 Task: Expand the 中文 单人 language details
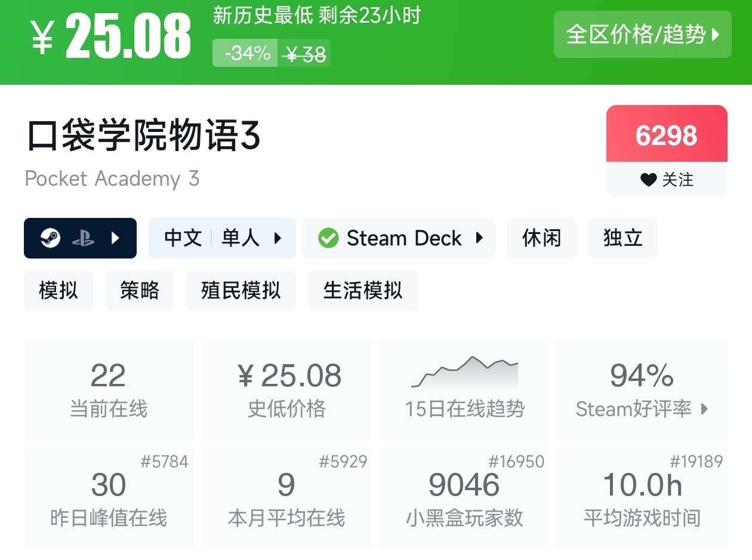[221, 238]
